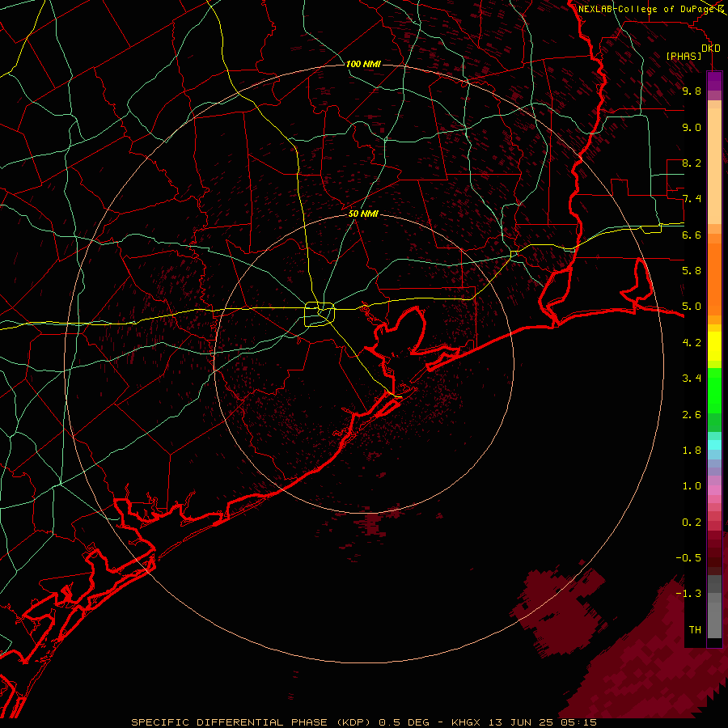Pick the cyan band of the color bar
Image resolution: width=728 pixels, height=728 pixels.
point(714,445)
